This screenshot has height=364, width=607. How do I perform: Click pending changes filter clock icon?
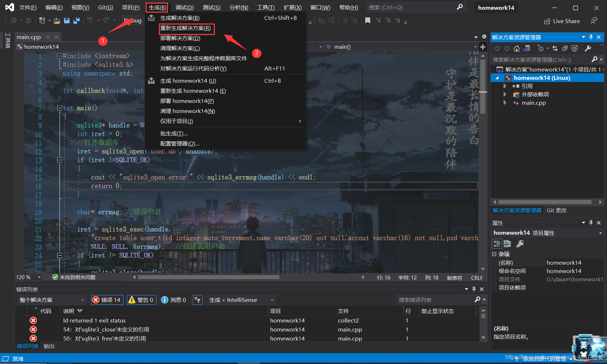coord(541,48)
